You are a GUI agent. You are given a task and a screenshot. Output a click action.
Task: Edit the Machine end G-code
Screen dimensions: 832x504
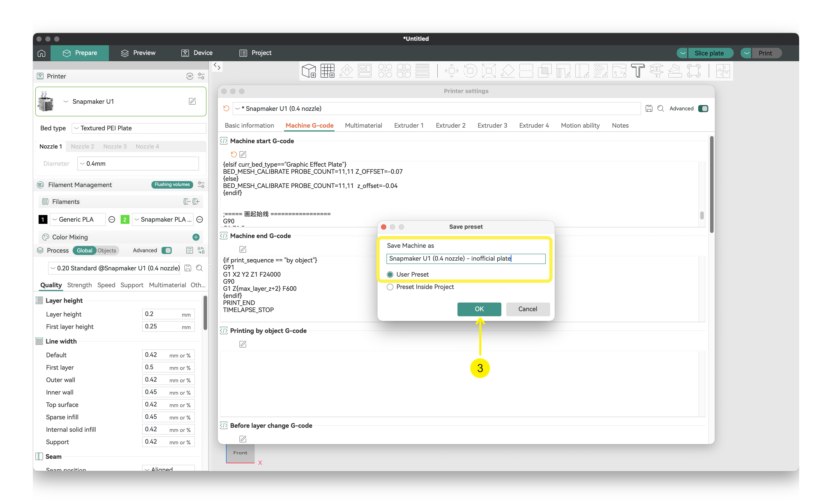click(x=243, y=249)
